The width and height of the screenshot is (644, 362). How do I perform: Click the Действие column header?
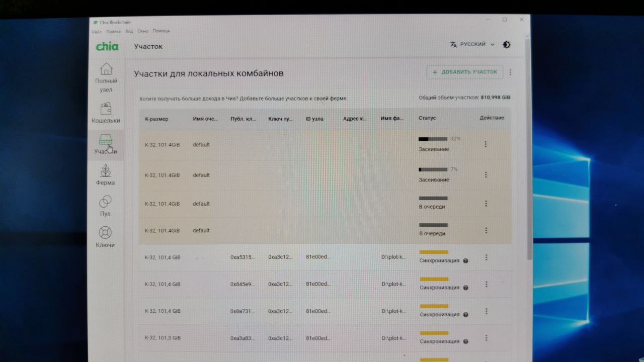point(492,118)
